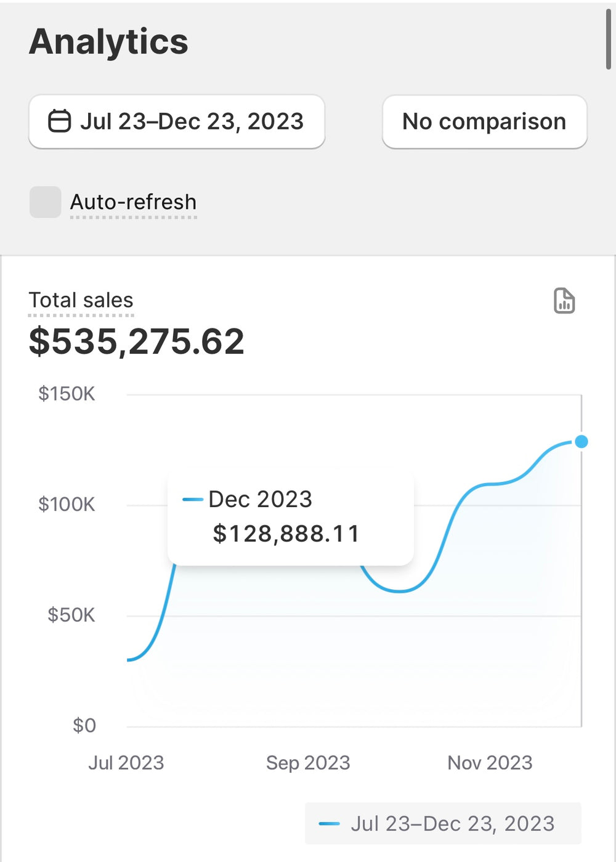Screen dimensions: 616x862
Task: Enable the Auto-refresh checkbox
Action: point(46,202)
